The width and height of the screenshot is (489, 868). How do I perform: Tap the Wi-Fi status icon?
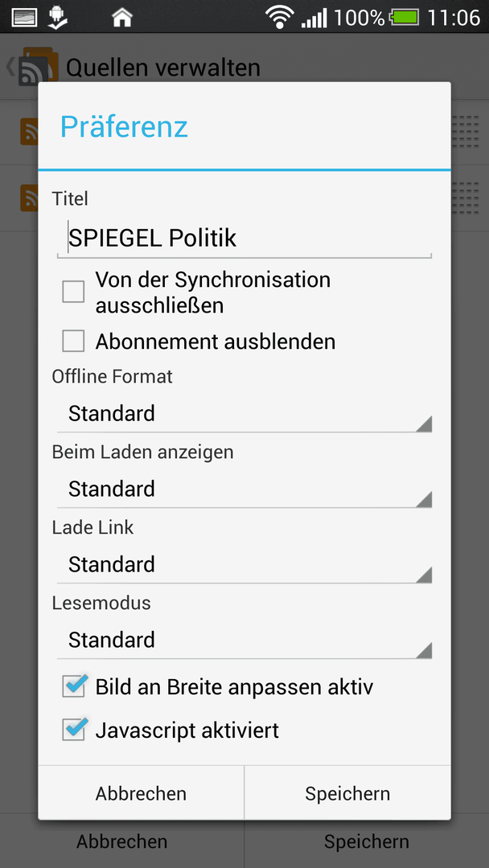pos(279,17)
